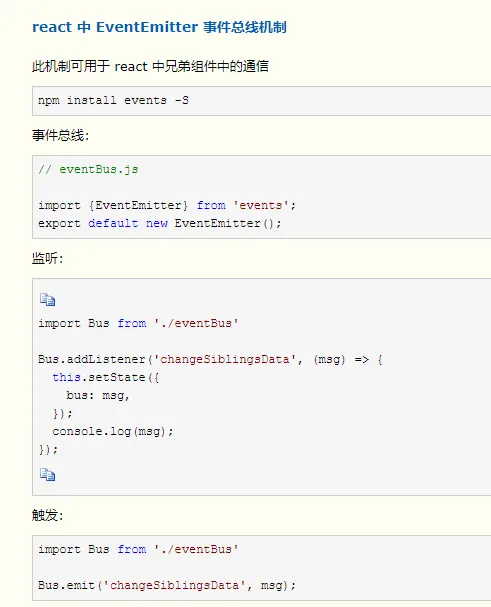The image size is (491, 607).
Task: Click the bus: msg, code line
Action: point(98,395)
